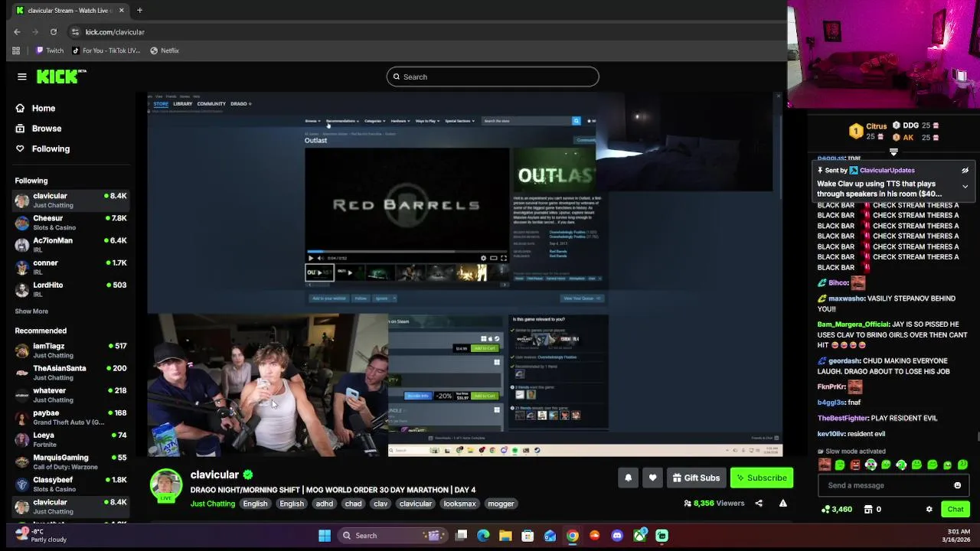Report stream with the warning triangle icon
Image resolution: width=980 pixels, height=551 pixels.
pos(782,503)
